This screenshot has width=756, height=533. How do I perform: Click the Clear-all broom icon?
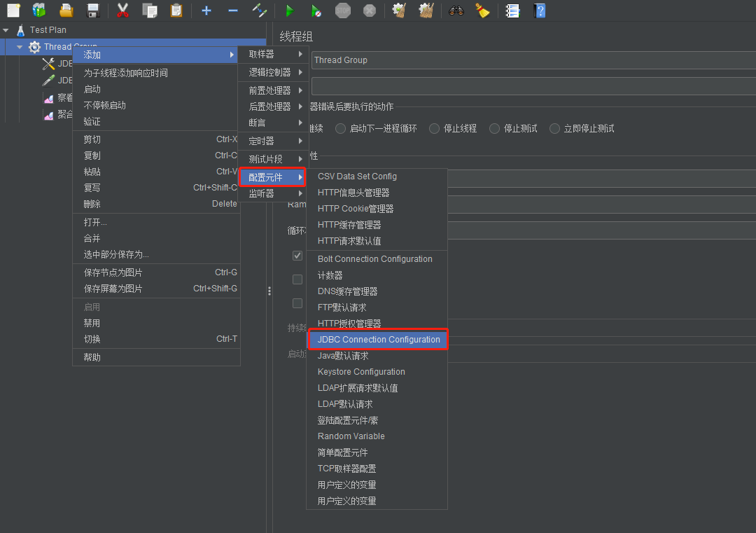426,11
